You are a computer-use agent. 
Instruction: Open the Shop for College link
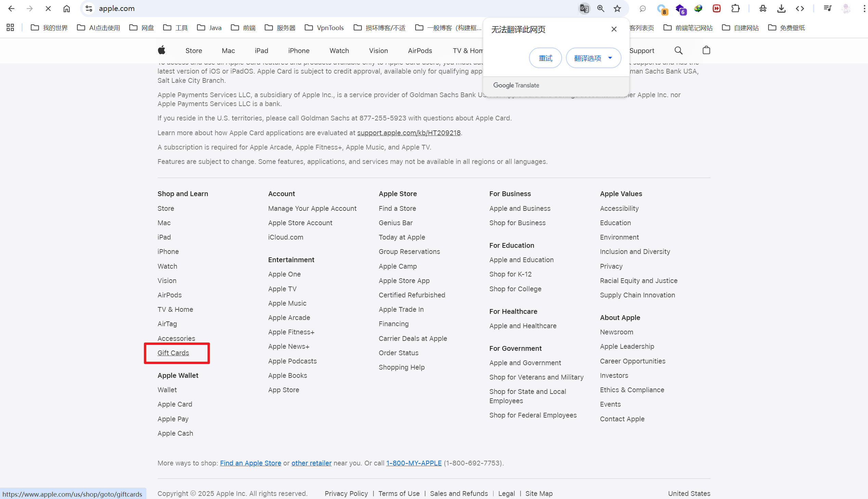tap(515, 289)
